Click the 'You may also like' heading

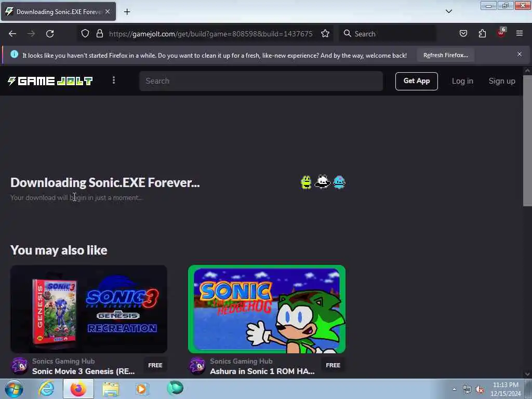pyautogui.click(x=59, y=250)
